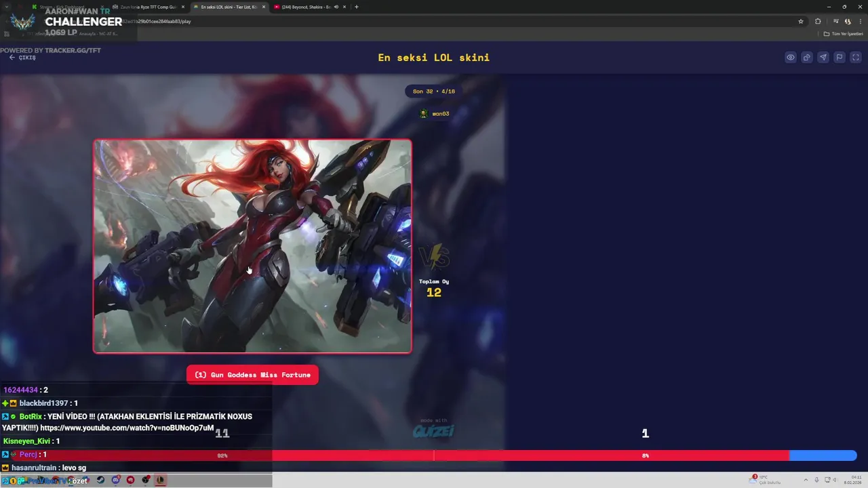868x488 pixels.
Task: Click blackbird1397 chat username
Action: point(45,403)
